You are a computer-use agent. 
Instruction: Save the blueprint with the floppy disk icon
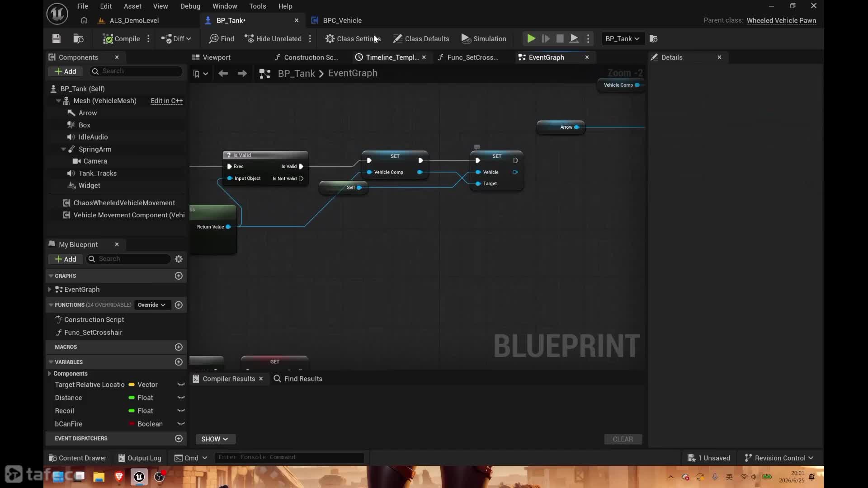click(56, 39)
